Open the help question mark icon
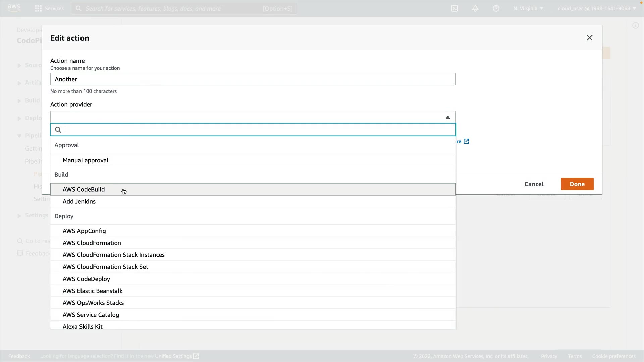 (496, 8)
